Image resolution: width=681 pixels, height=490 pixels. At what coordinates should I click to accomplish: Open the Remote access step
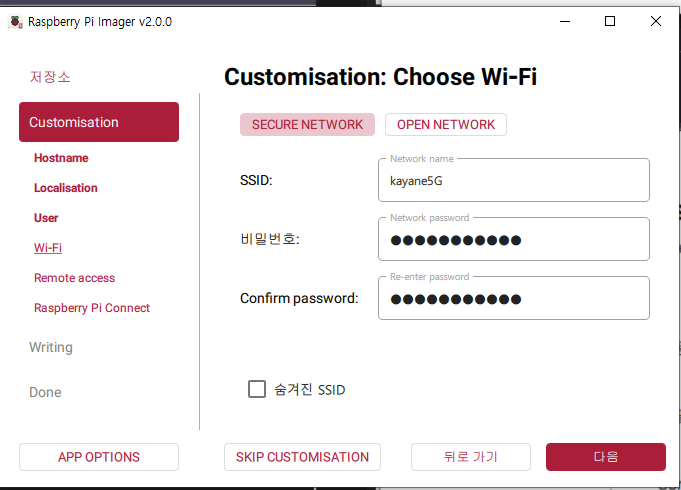coord(74,278)
